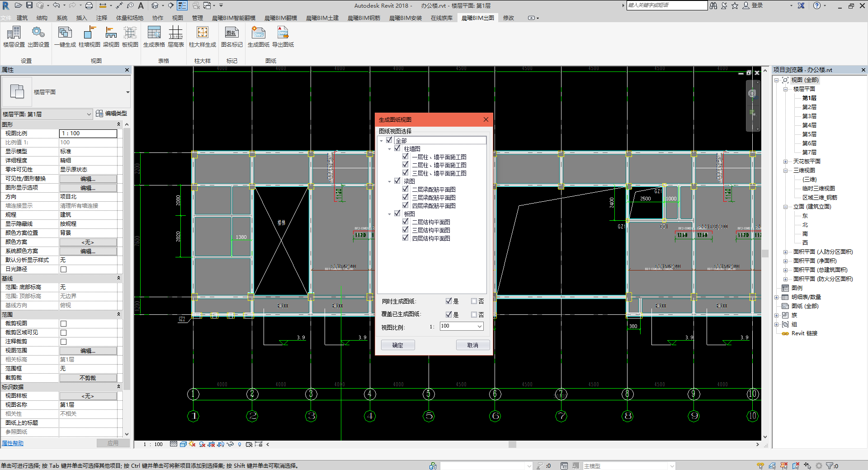Toggle 是 for 覆盖已生成图纸
This screenshot has width=868, height=470.
click(x=448, y=314)
